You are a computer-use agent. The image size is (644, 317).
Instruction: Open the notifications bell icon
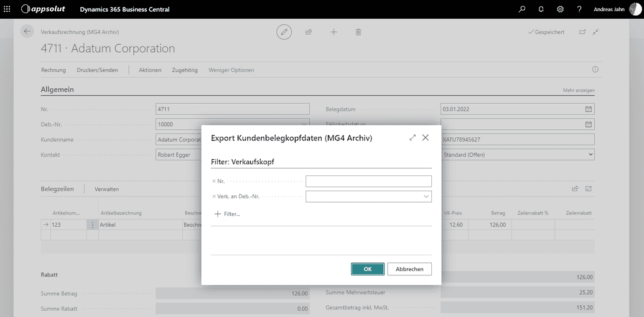point(541,9)
